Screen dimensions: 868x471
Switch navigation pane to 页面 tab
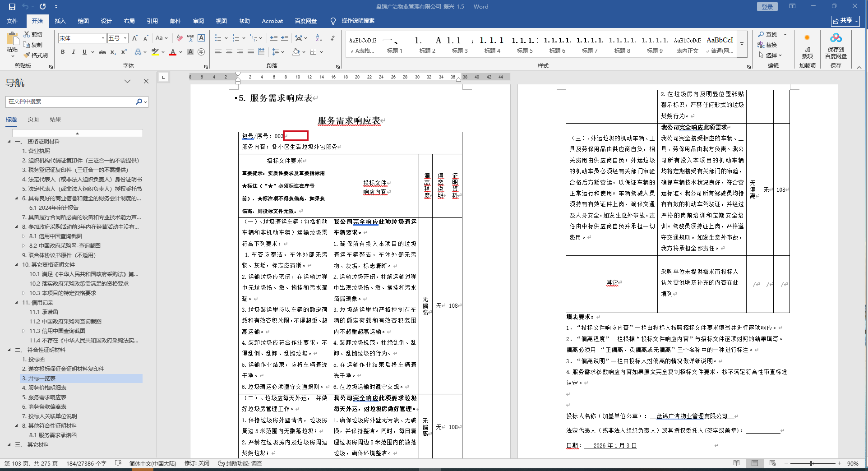point(33,120)
